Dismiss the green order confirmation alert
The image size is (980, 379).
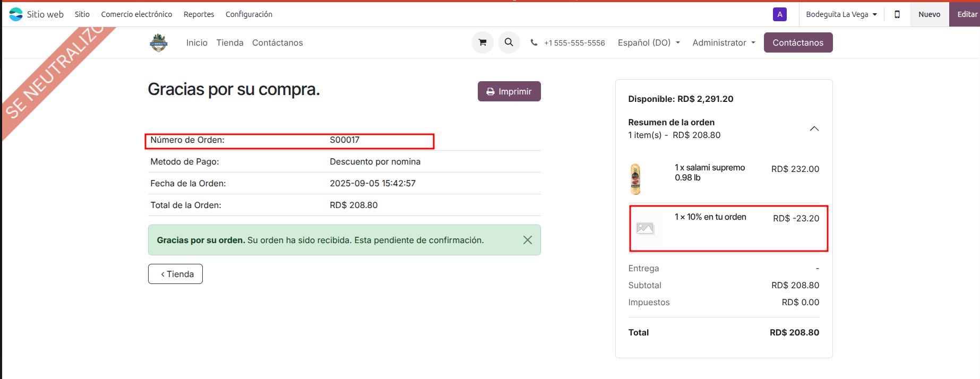pos(527,240)
